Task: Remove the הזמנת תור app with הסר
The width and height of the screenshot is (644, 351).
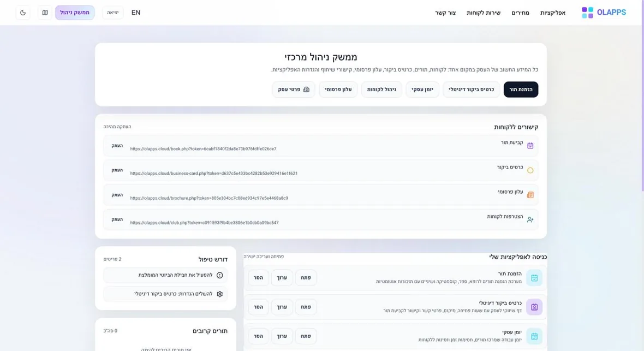Action: (258, 278)
